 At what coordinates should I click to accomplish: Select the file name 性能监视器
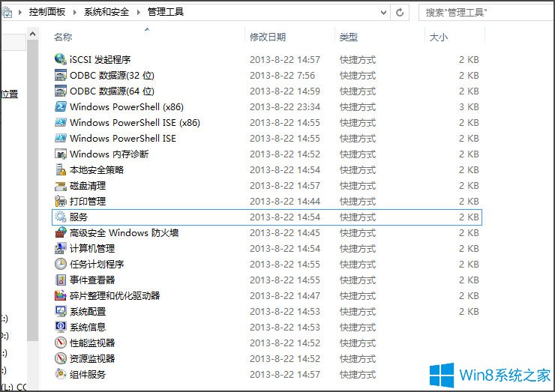point(92,343)
